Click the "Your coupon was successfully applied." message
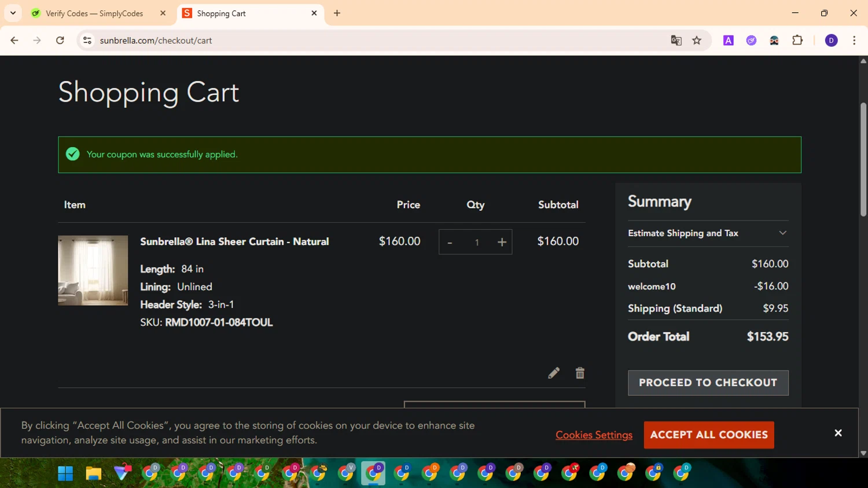This screenshot has width=868, height=488. 162,155
